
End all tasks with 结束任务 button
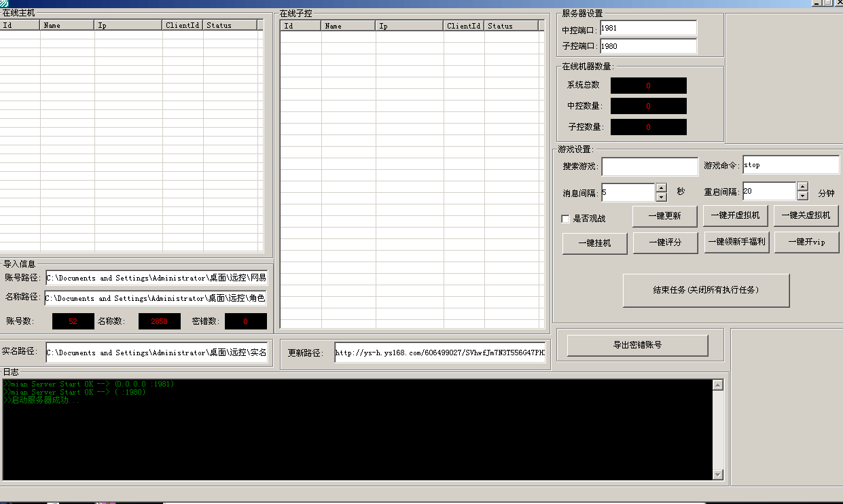(706, 291)
